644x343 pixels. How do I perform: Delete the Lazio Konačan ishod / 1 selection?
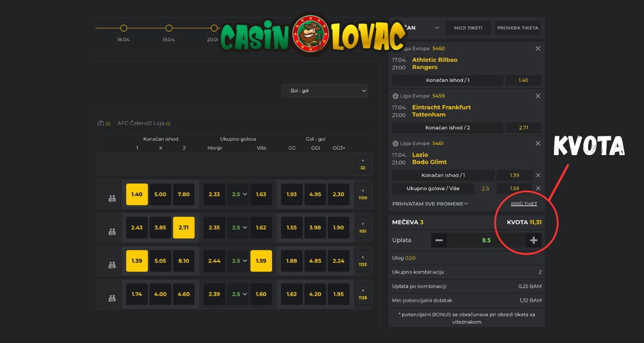[x=538, y=176]
